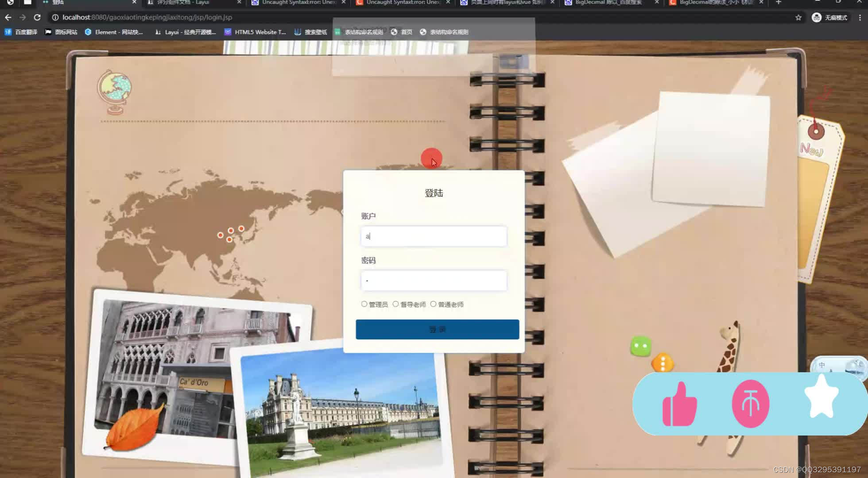This screenshot has width=868, height=478.
Task: Select the 督导老师 radio button
Action: coord(395,304)
